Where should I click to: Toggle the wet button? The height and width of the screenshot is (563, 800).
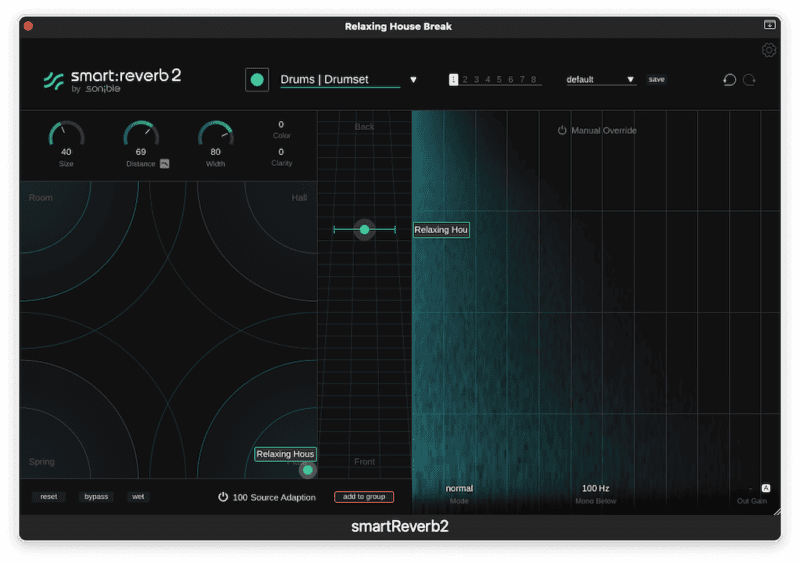click(138, 497)
